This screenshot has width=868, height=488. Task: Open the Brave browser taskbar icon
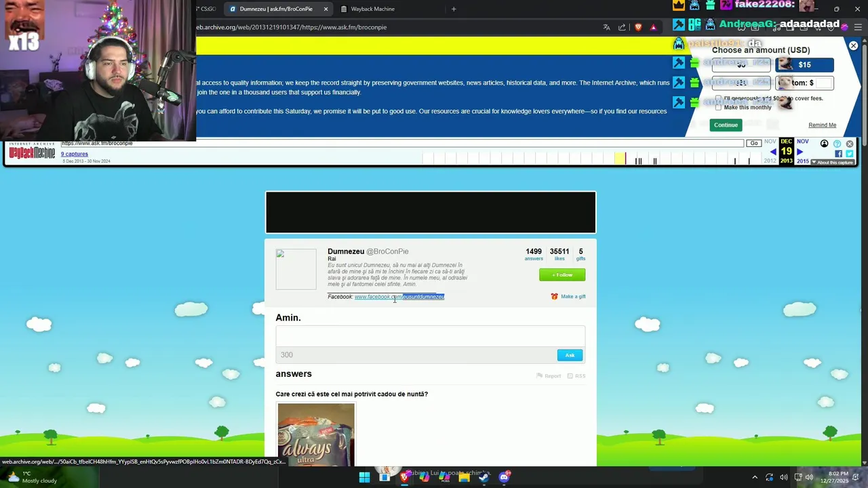(x=404, y=477)
